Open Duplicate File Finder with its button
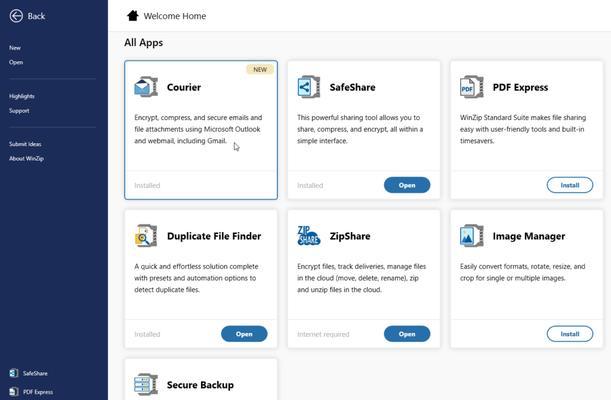The width and height of the screenshot is (611, 400). [244, 334]
